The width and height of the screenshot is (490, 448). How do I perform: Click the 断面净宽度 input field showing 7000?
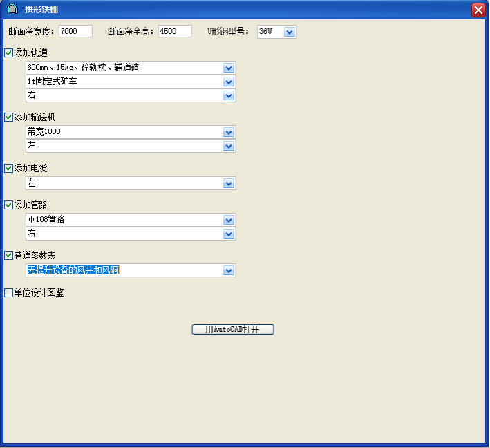coord(75,32)
